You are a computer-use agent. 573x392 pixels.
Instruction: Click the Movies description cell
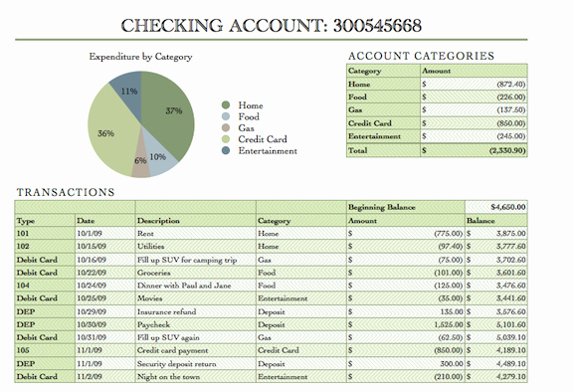(196, 298)
